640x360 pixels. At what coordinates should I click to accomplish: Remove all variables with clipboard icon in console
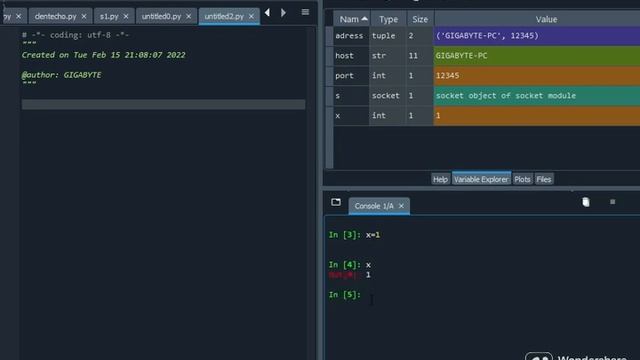pyautogui.click(x=586, y=202)
